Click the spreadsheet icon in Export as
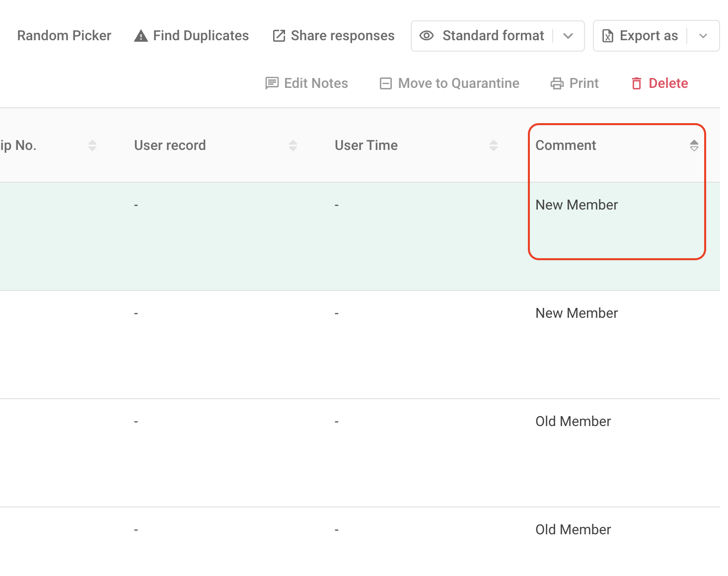The image size is (728, 576). (608, 36)
